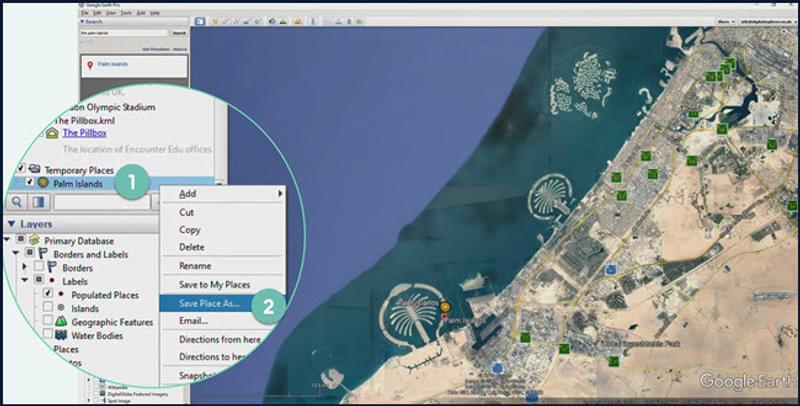Click the Primary Database layers icon
Viewport: 800px width, 406px height.
point(34,240)
